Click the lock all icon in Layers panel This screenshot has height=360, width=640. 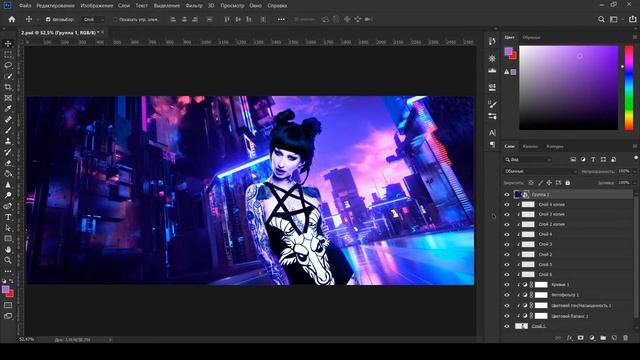pyautogui.click(x=567, y=182)
